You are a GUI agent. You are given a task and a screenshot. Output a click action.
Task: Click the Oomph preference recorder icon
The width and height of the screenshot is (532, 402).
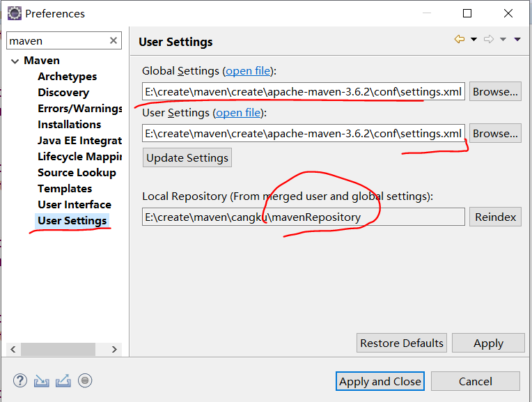pos(85,380)
